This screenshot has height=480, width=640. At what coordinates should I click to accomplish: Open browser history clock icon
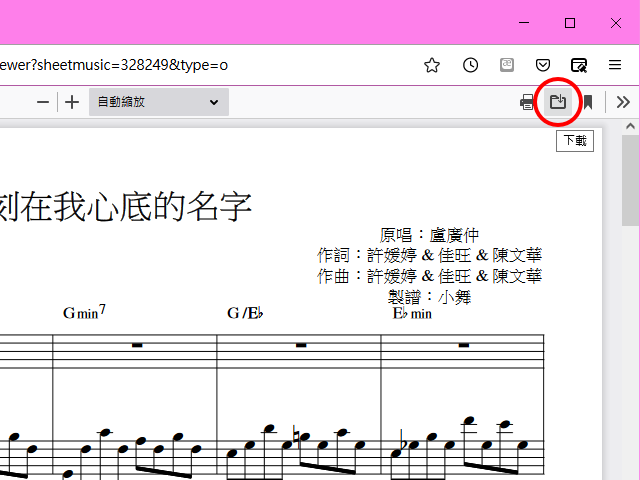[x=470, y=65]
